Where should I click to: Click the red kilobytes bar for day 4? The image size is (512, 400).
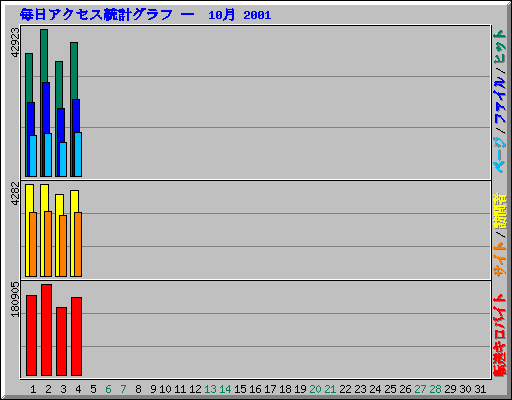pos(76,336)
